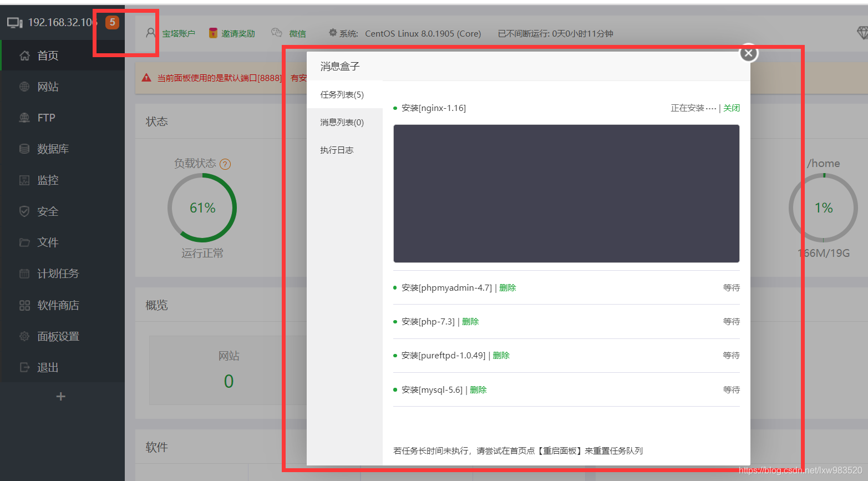Click the 正在安装 status text
The height and width of the screenshot is (481, 868).
point(693,108)
